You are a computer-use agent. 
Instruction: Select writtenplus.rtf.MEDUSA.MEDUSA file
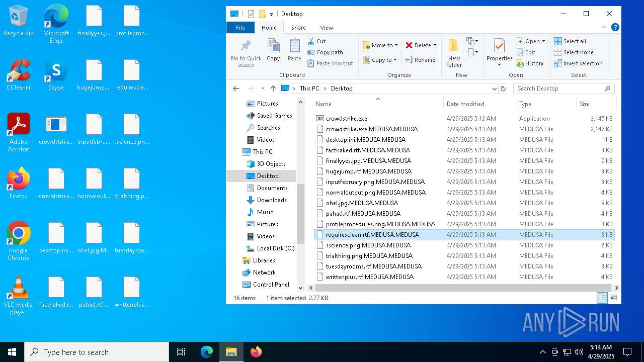pyautogui.click(x=464, y=277)
